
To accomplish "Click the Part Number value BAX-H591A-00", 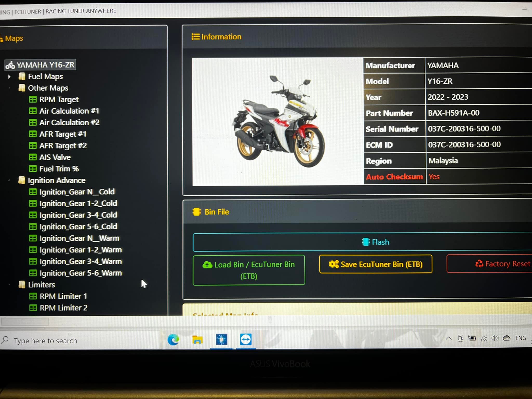I will (454, 113).
